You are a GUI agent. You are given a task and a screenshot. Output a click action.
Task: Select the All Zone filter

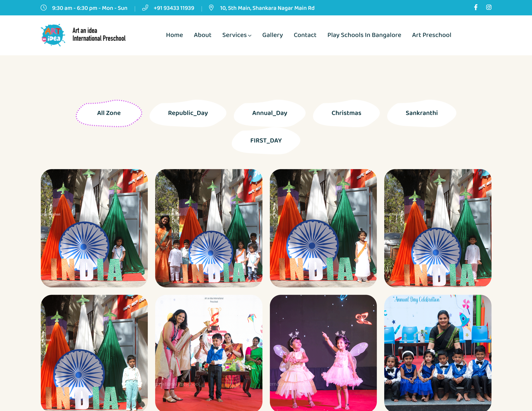coord(109,113)
